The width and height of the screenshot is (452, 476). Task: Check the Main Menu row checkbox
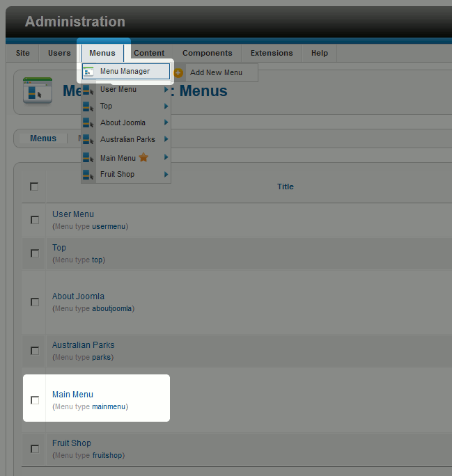tap(35, 400)
